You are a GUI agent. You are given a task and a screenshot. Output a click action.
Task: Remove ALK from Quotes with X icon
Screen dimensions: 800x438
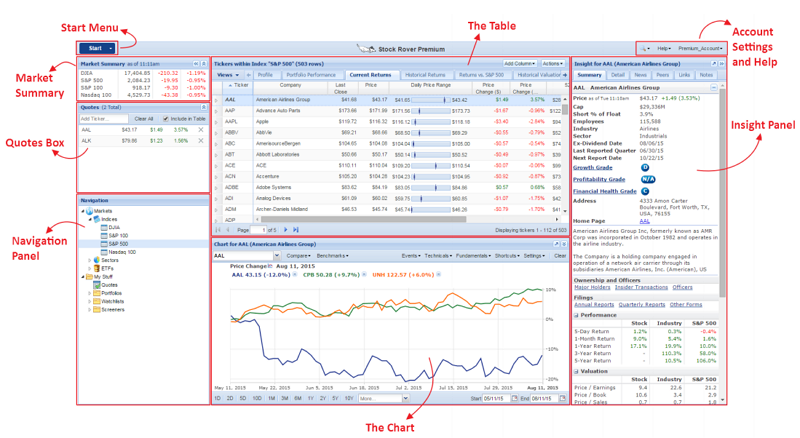coord(201,141)
